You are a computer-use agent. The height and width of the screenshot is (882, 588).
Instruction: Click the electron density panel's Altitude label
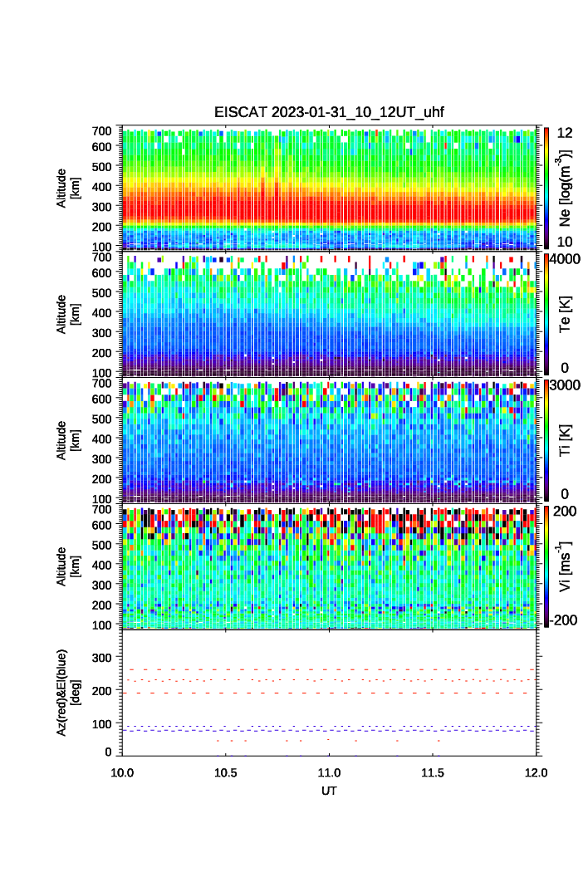point(66,188)
